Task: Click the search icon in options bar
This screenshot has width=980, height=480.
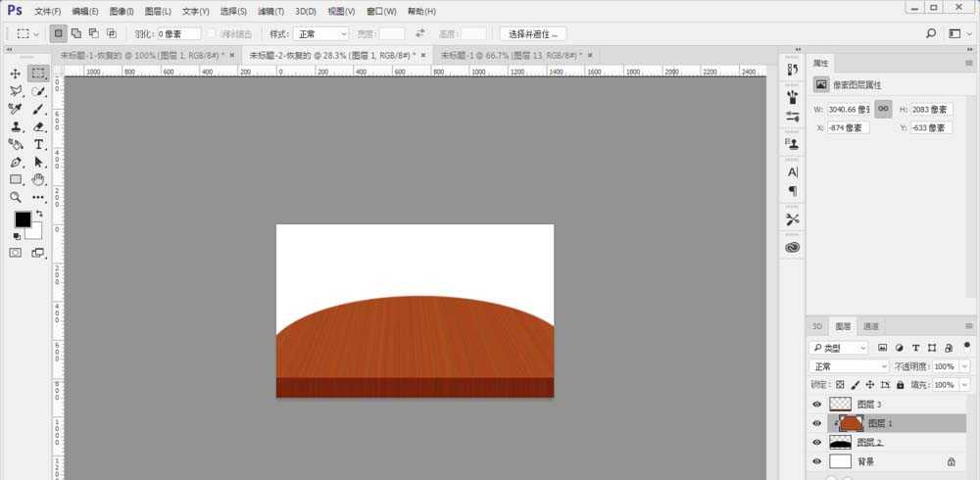Action: [x=931, y=33]
